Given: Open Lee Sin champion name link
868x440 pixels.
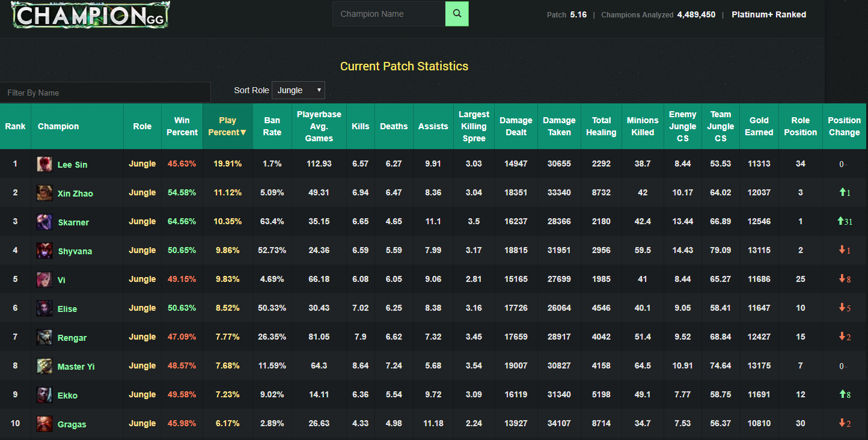Looking at the screenshot, I should (x=72, y=165).
